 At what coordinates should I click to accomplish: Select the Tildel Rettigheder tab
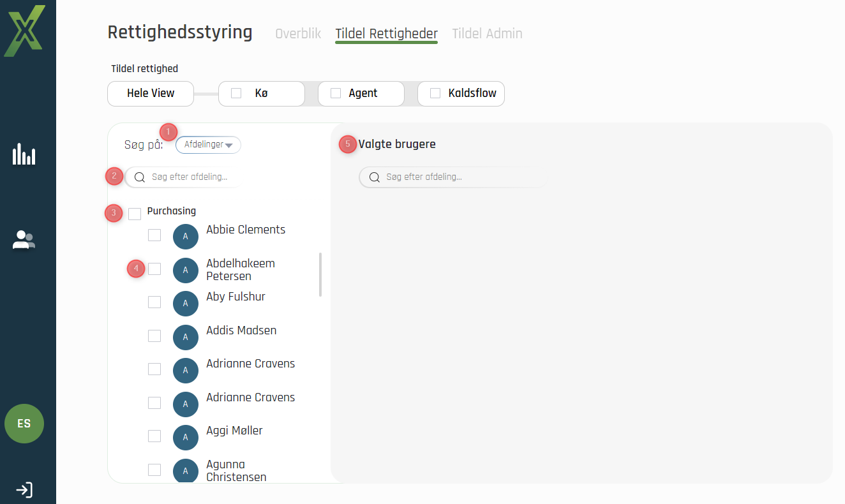[x=386, y=34]
